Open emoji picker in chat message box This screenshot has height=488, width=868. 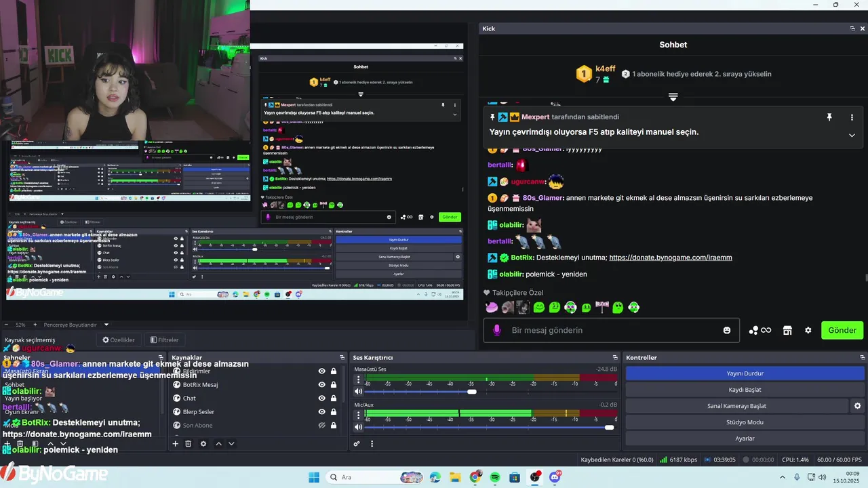727,330
